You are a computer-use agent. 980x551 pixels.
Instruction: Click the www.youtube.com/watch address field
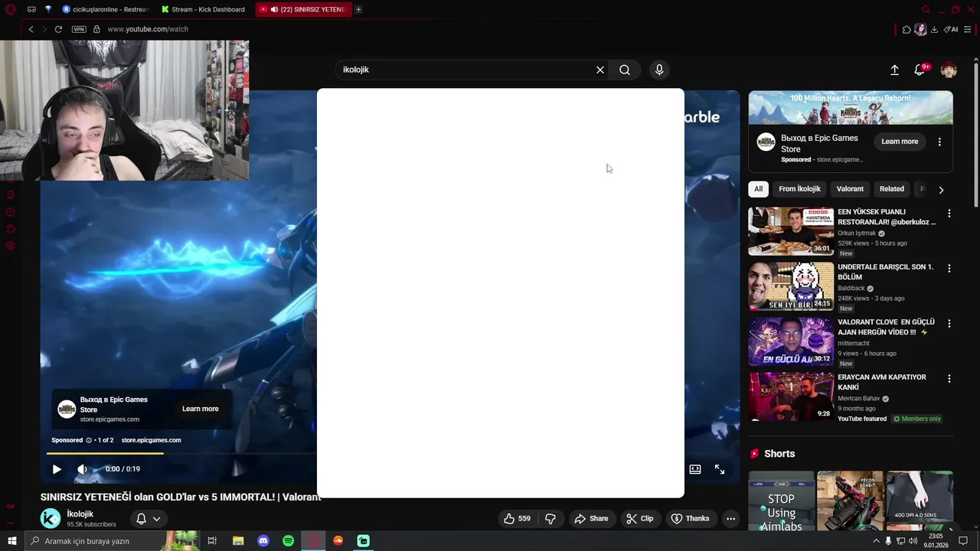point(148,29)
